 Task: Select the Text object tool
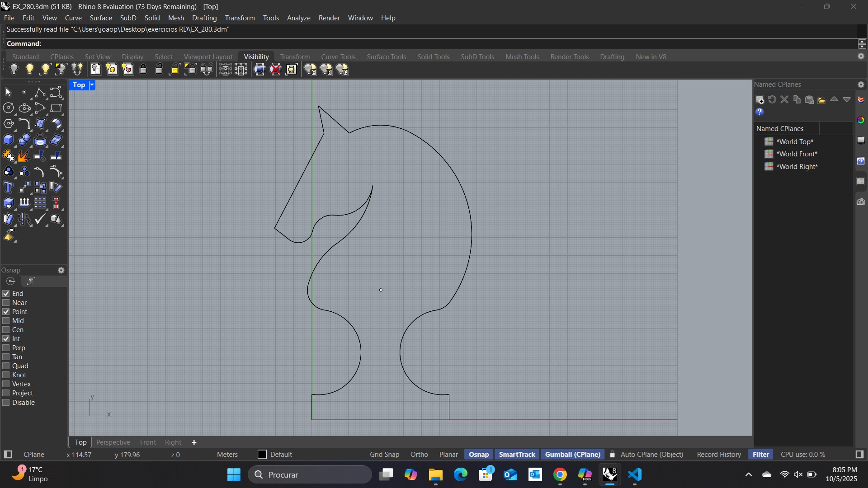tap(8, 187)
